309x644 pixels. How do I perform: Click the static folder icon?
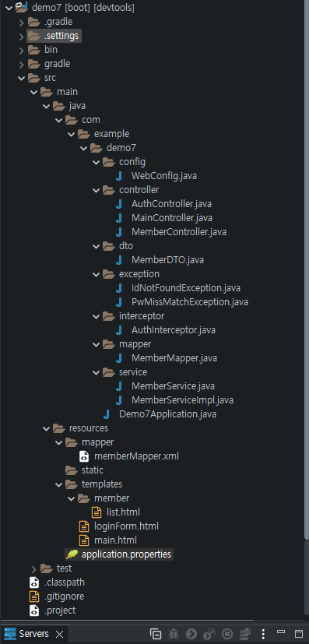point(72,470)
